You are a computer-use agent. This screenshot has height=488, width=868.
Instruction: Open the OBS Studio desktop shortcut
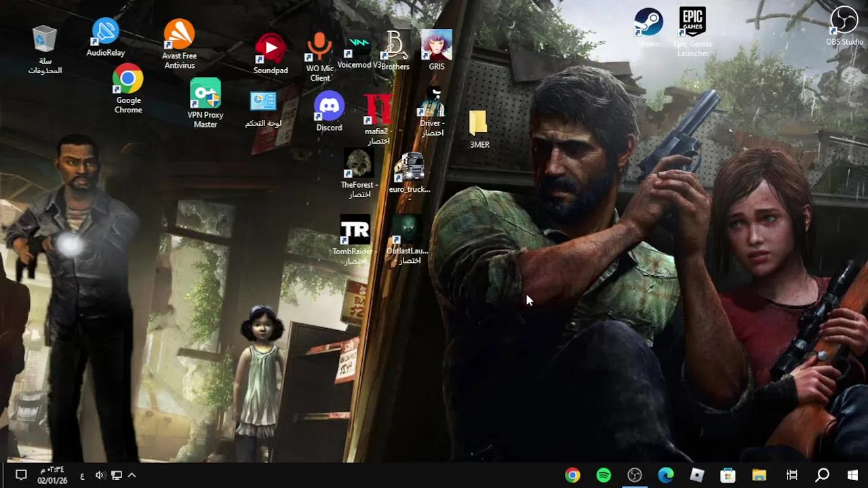pyautogui.click(x=844, y=26)
